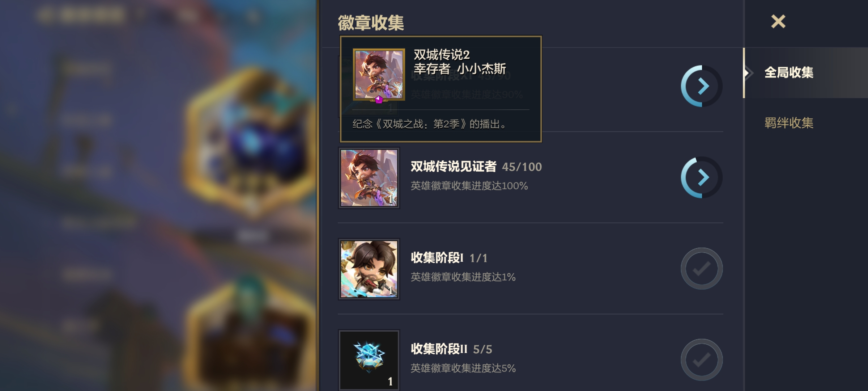Tap the 收集阶段II blue crystal icon
The height and width of the screenshot is (391, 868).
[369, 360]
